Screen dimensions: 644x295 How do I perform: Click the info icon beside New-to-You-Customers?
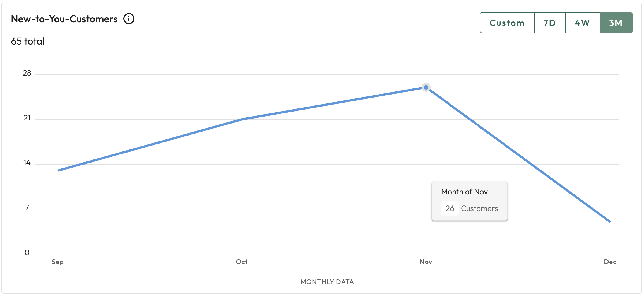click(129, 19)
